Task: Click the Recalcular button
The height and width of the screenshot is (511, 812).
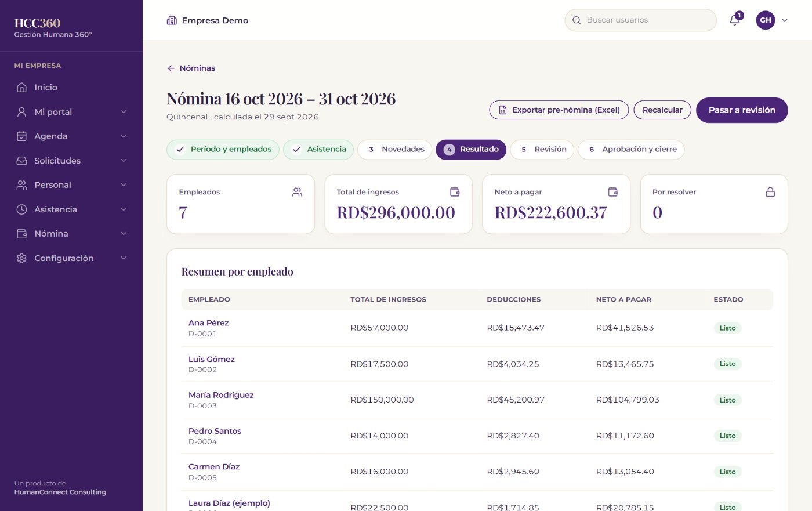Action: 662,110
